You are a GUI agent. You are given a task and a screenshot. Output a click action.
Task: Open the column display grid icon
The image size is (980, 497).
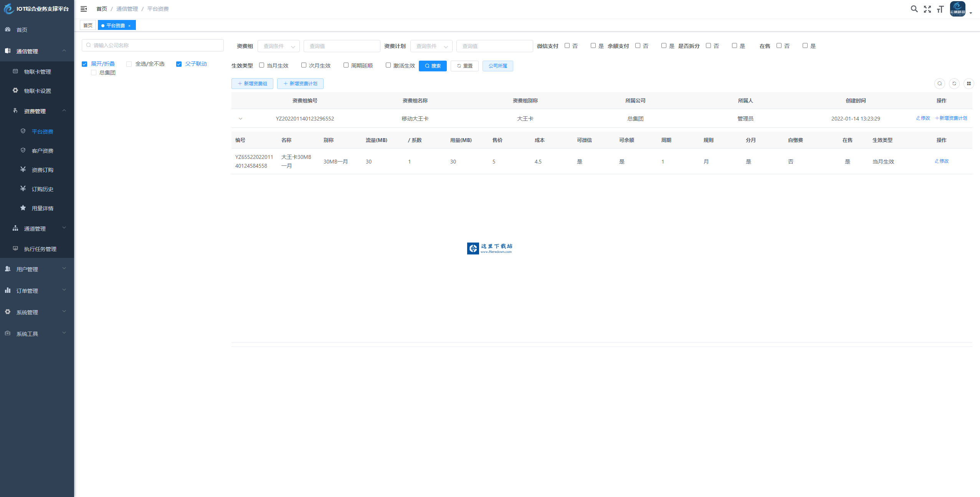pyautogui.click(x=968, y=84)
